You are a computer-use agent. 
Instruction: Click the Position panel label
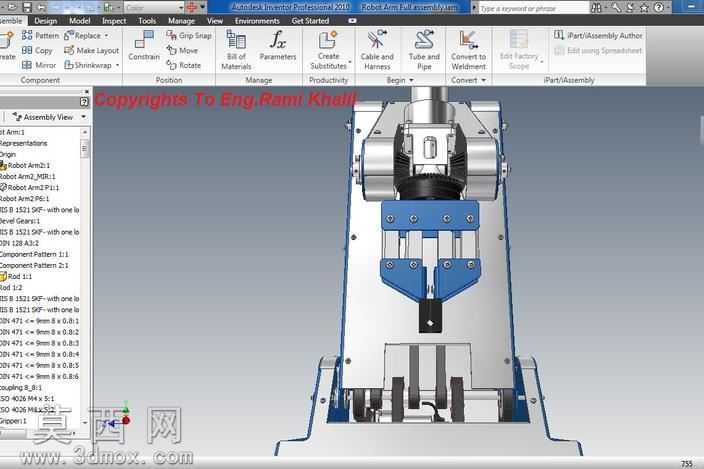tap(169, 80)
